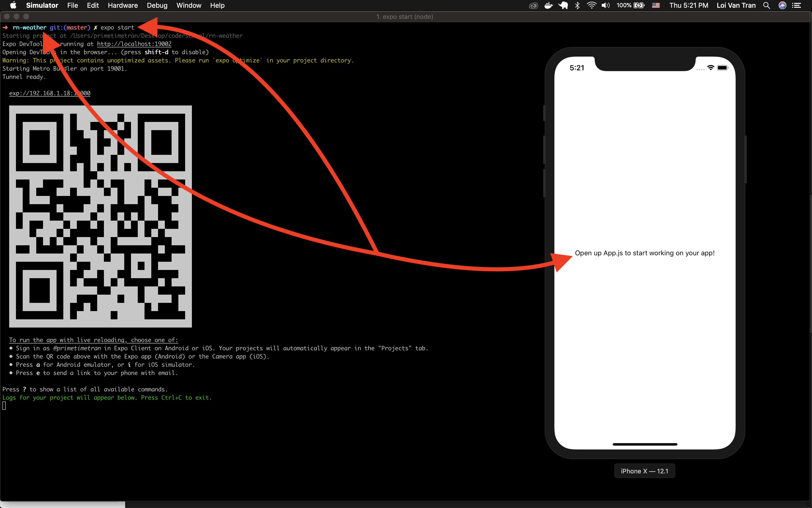This screenshot has height=508, width=812.
Task: Click the elephant menu bar icon
Action: [563, 5]
